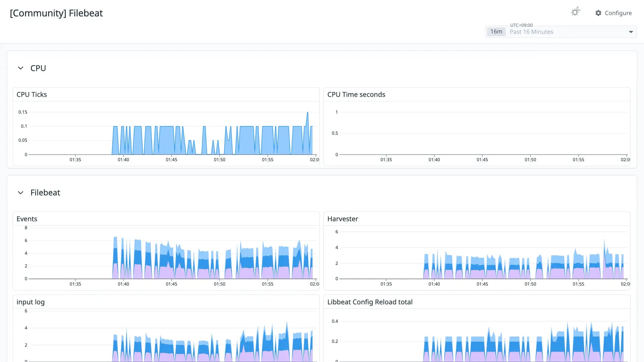Click the input log widget title
Screen dimensions: 644x362
31,302
